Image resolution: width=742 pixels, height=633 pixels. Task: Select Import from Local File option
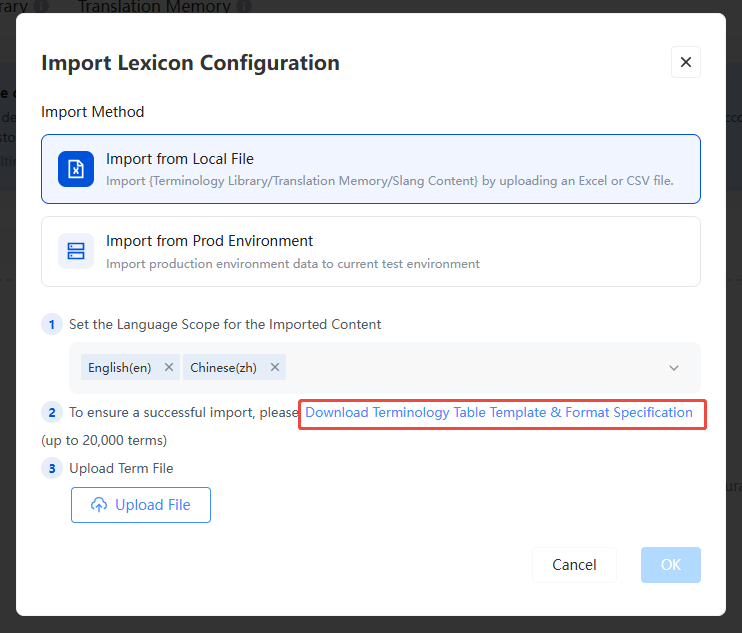(x=371, y=169)
